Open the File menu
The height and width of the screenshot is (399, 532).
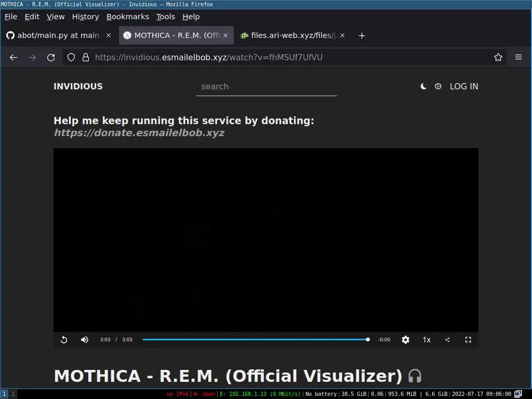(x=11, y=17)
